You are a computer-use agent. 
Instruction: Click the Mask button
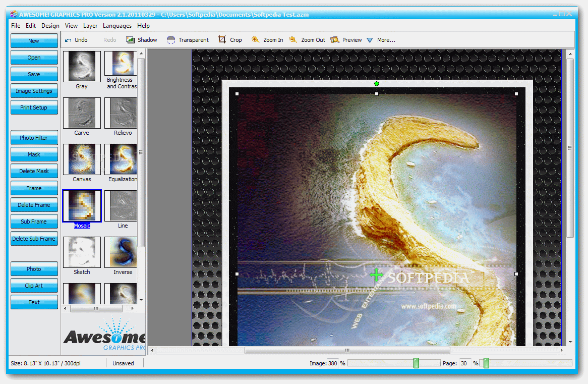(x=34, y=154)
